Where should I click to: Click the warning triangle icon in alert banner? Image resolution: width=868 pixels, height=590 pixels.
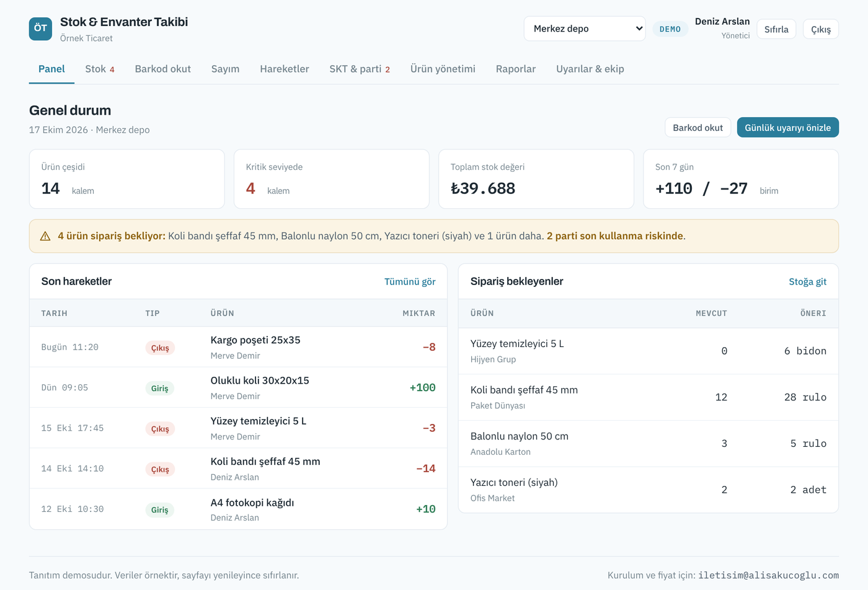(x=45, y=236)
